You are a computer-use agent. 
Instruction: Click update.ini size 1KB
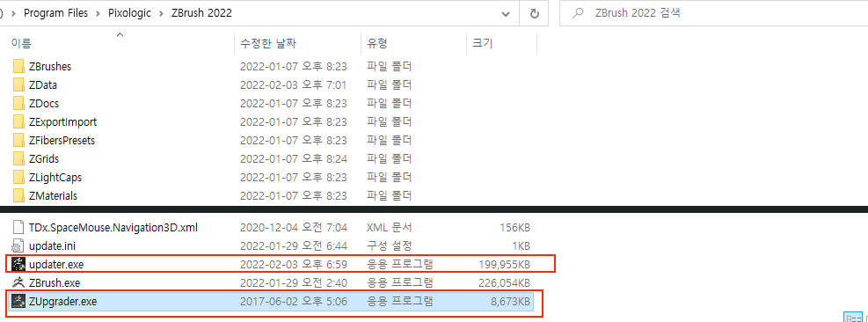point(521,245)
